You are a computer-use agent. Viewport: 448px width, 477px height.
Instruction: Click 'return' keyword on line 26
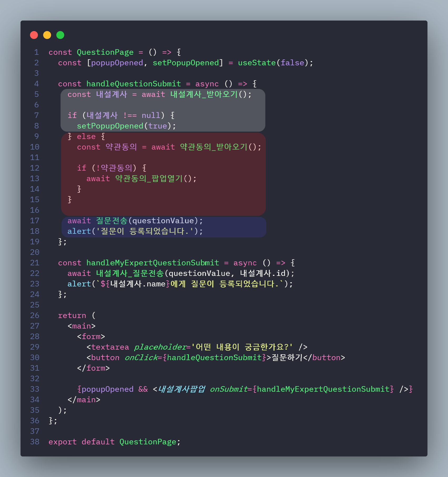click(72, 316)
